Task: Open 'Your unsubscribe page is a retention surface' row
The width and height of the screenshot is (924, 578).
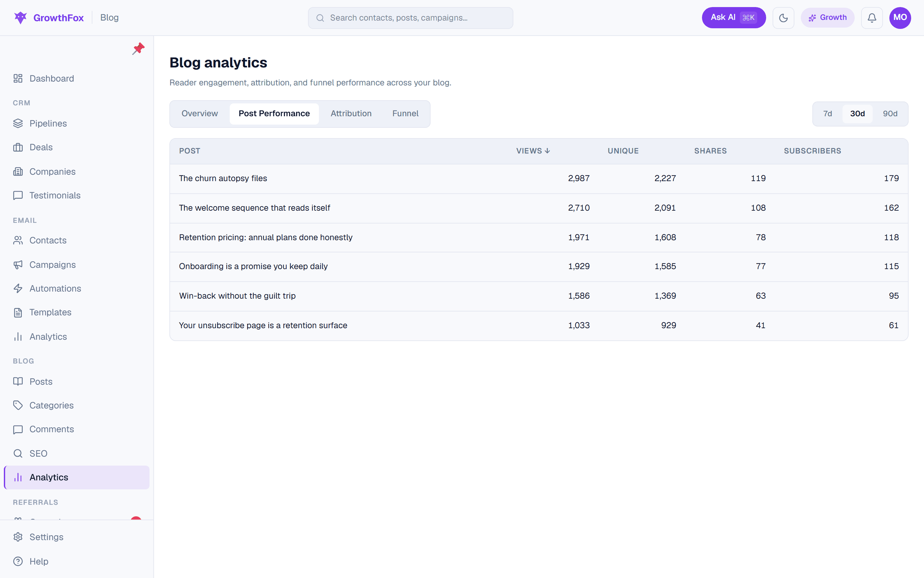Action: coord(539,325)
